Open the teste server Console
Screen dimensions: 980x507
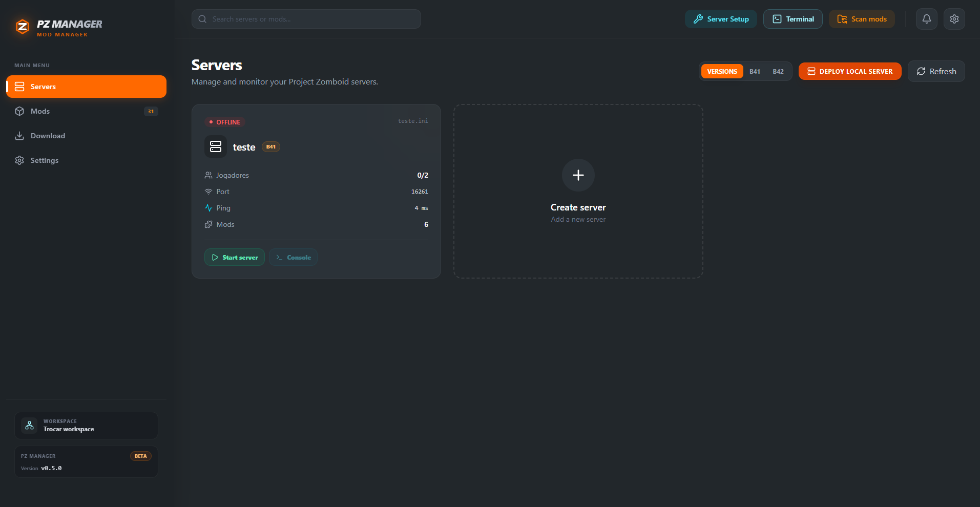tap(293, 257)
